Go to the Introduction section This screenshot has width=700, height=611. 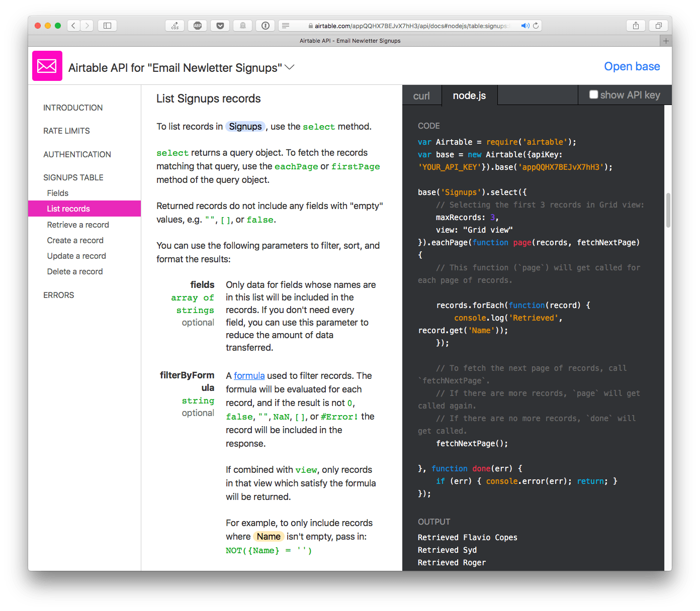click(73, 108)
